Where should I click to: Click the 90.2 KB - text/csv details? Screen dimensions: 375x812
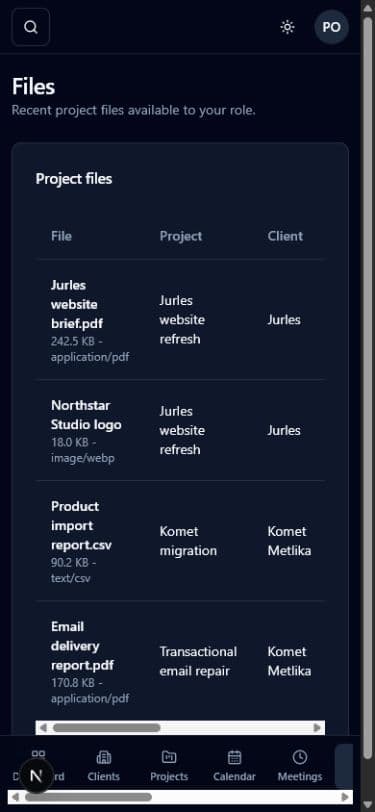(x=73, y=571)
